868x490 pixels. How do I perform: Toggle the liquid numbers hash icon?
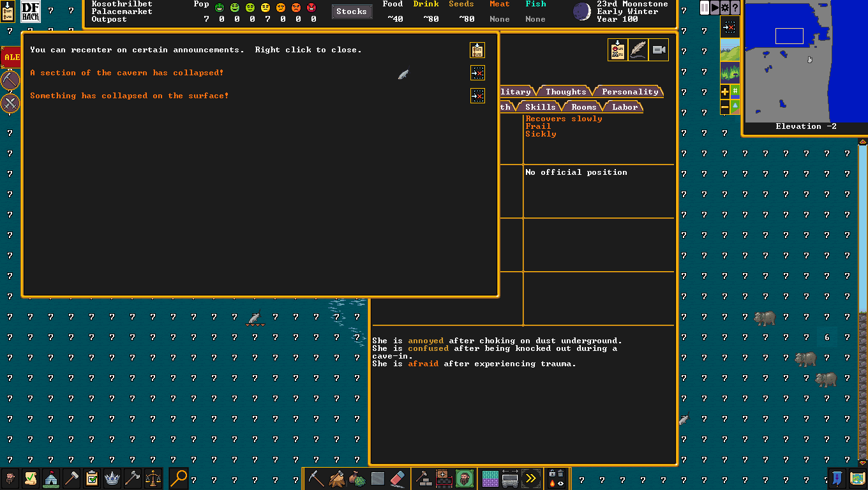pos(735,92)
